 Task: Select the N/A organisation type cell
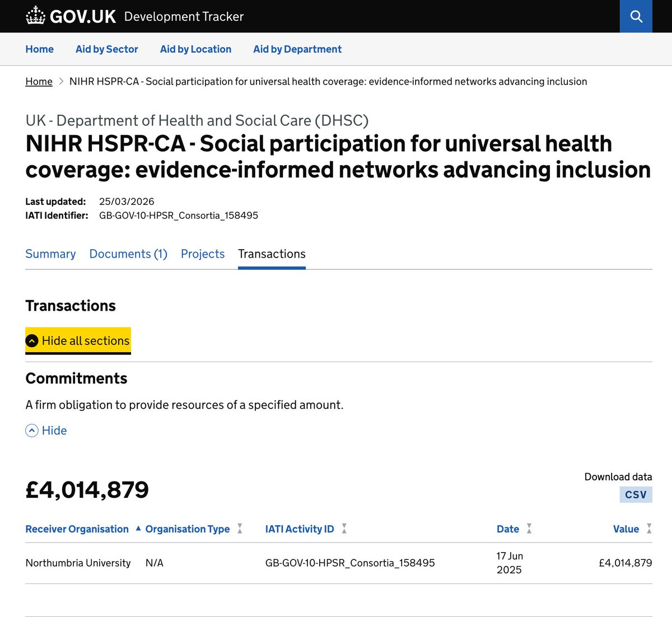155,563
